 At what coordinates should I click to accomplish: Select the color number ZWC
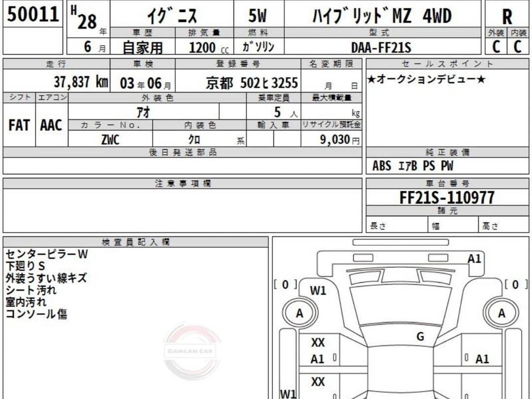[110, 139]
